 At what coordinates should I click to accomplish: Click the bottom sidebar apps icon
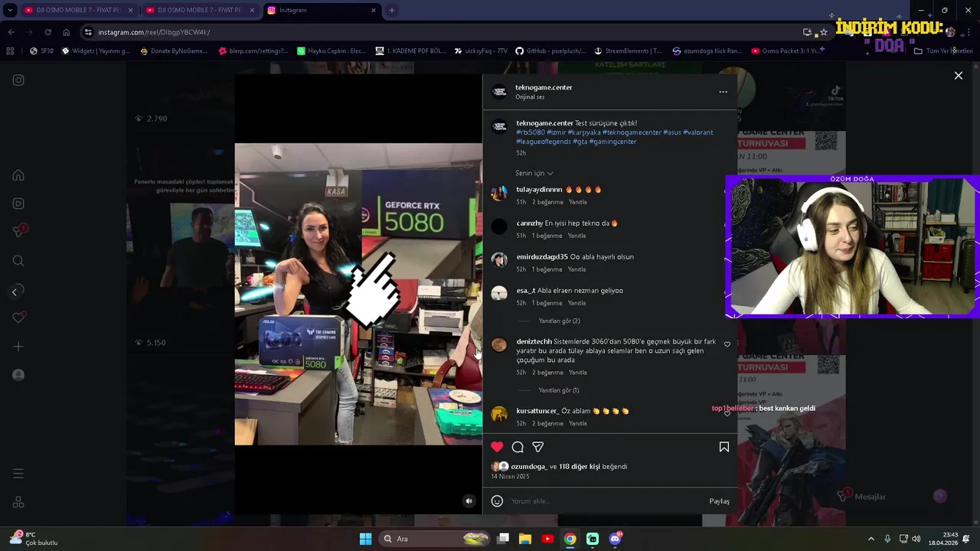tap(18, 503)
